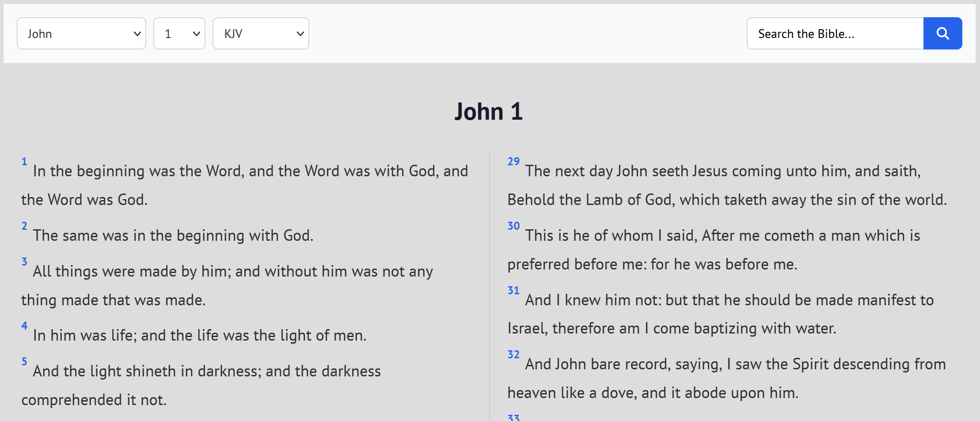Viewport: 980px width, 421px height.
Task: Click verse number 3 link
Action: [x=24, y=262]
